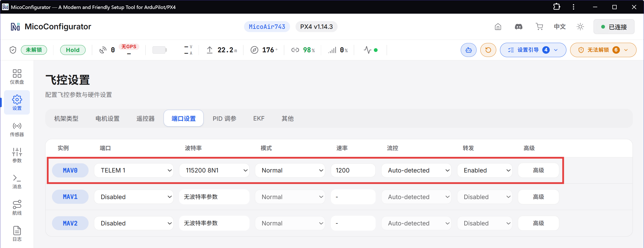Expand the 设置引导 setup guide dropdown
Viewport: 644px width, 248px height.
[533, 50]
